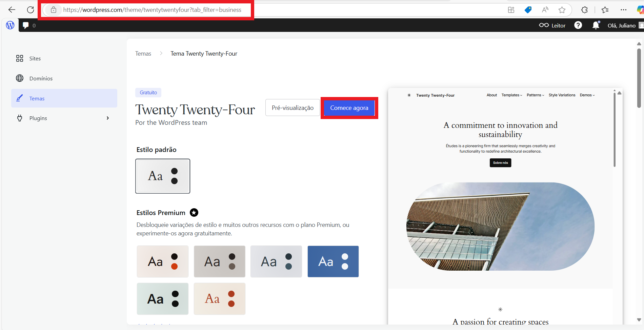This screenshot has width=644, height=330.
Task: Click the Pré-visualização button
Action: [293, 108]
